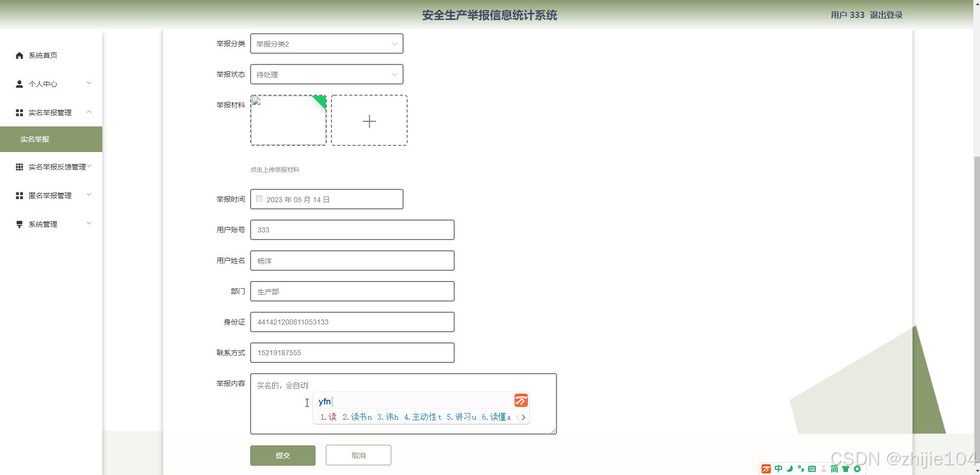Open the IME keyboard icon in toolbar
The width and height of the screenshot is (980, 475).
812,469
